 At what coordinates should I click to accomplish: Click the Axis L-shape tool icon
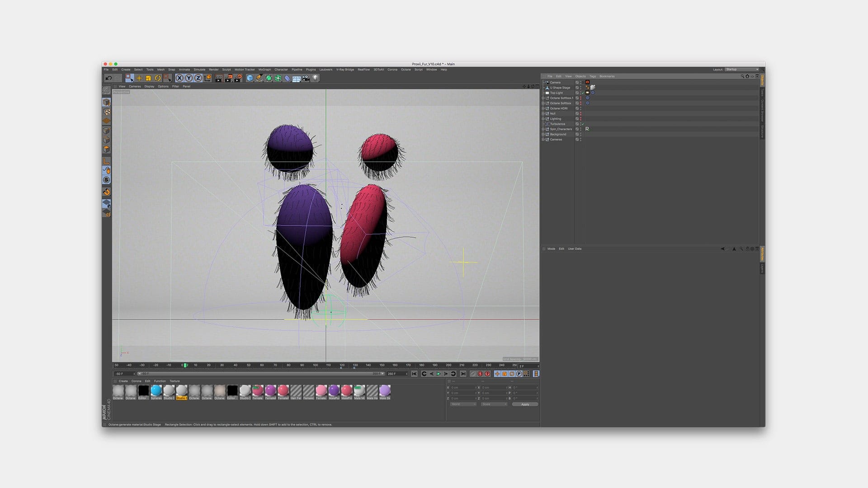[106, 161]
